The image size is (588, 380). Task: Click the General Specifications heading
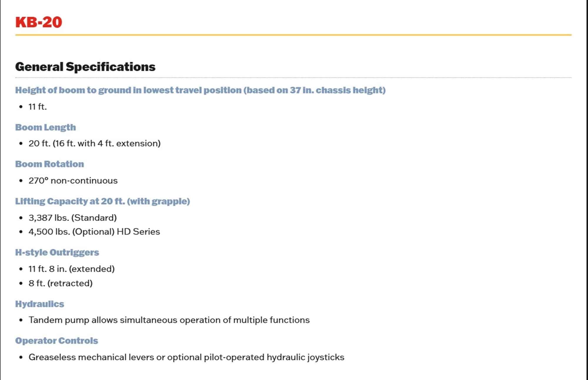(x=85, y=67)
